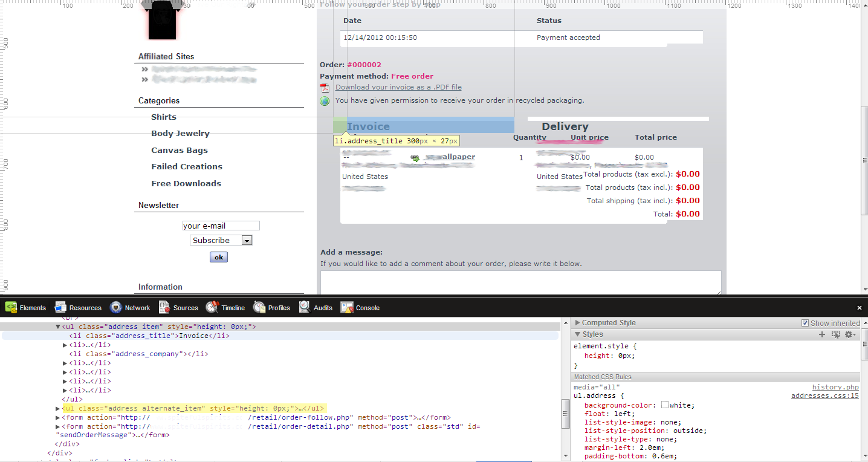
Task: Click Download your invoice as PDF link
Action: click(x=398, y=87)
